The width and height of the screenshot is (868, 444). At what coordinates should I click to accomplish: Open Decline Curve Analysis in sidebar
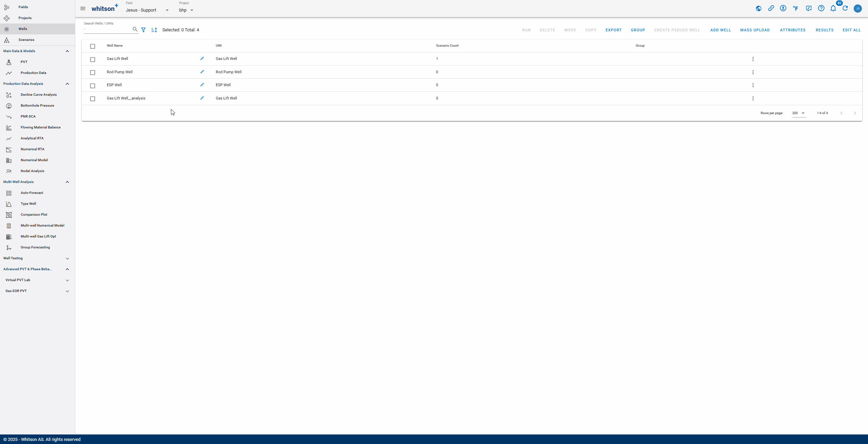tap(38, 95)
